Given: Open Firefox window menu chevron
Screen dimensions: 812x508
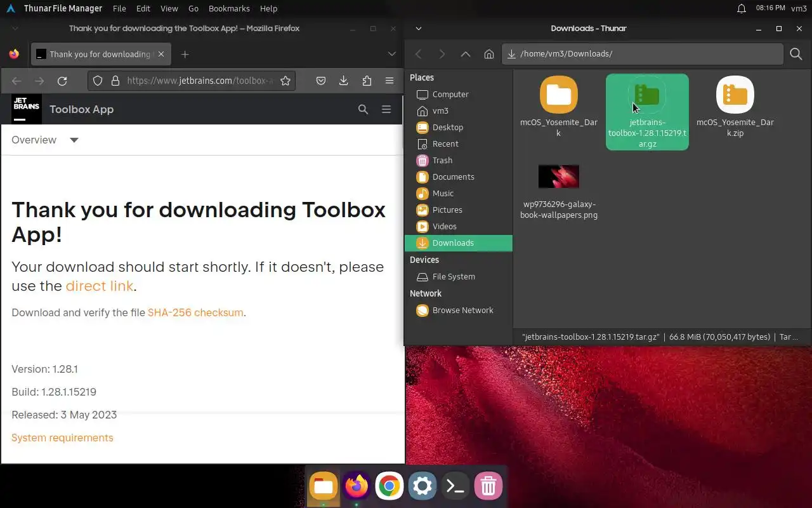Looking at the screenshot, I should pyautogui.click(x=15, y=28).
